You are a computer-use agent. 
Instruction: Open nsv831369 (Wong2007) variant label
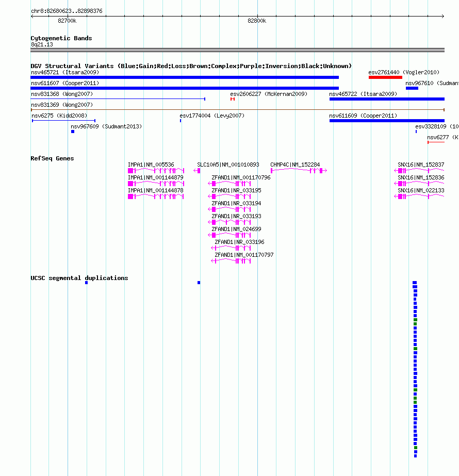point(62,105)
